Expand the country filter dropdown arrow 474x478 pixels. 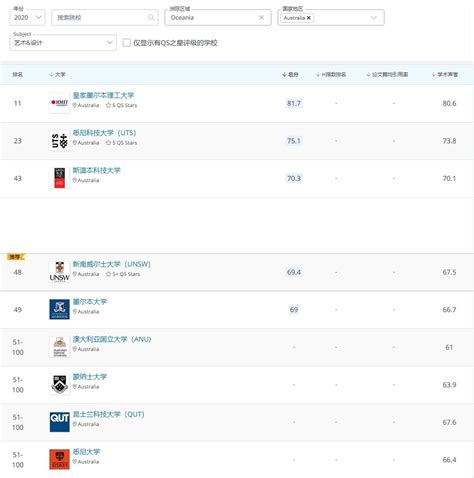point(374,18)
